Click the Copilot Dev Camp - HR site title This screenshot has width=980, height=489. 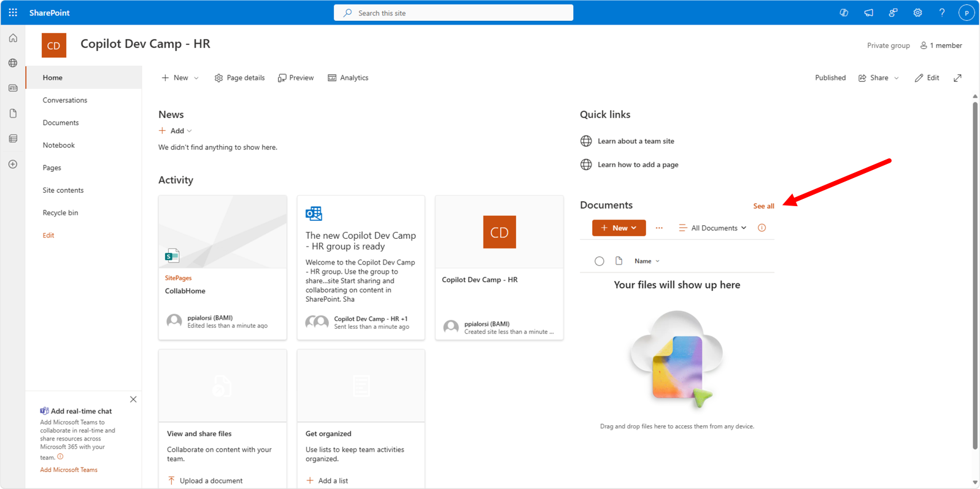(145, 44)
